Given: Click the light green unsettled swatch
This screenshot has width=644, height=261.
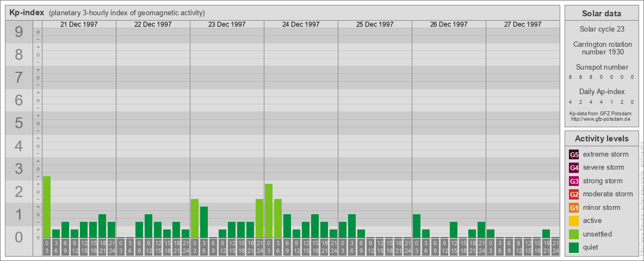Looking at the screenshot, I should (574, 234).
